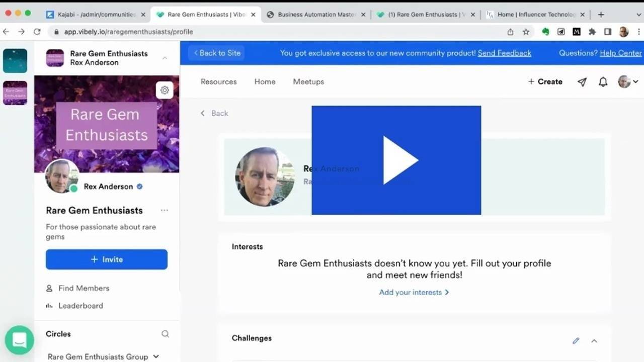Image resolution: width=644 pixels, height=362 pixels.
Task: Click the blue Invite button
Action: tap(107, 259)
